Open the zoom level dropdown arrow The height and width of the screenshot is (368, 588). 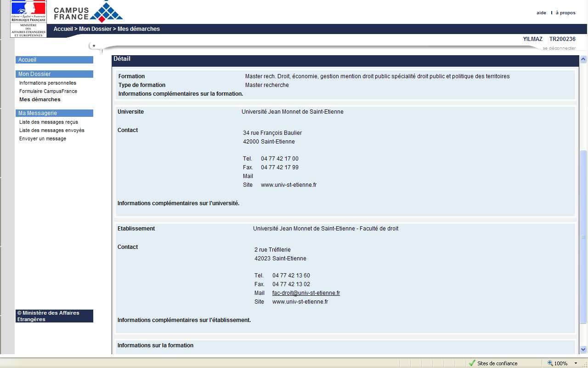(x=576, y=363)
